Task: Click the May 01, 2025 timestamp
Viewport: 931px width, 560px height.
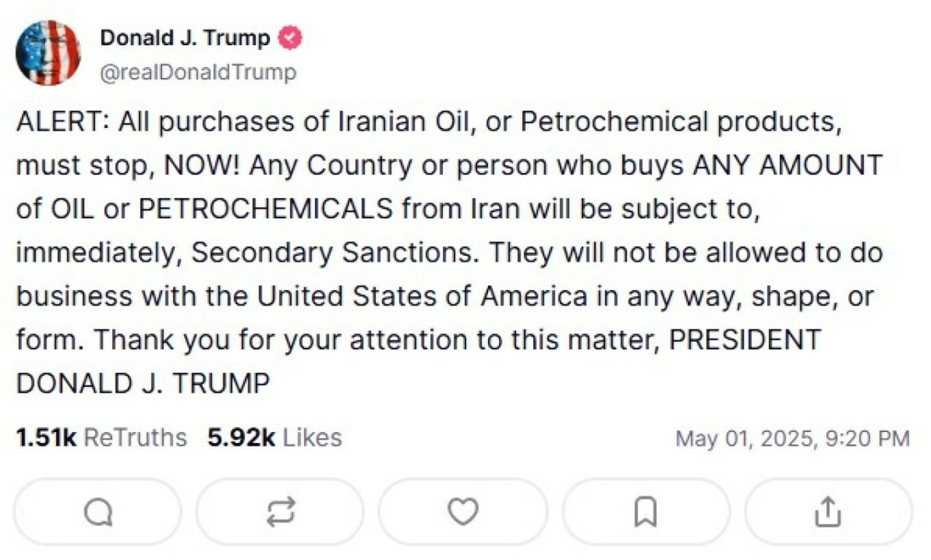Action: pyautogui.click(x=792, y=439)
